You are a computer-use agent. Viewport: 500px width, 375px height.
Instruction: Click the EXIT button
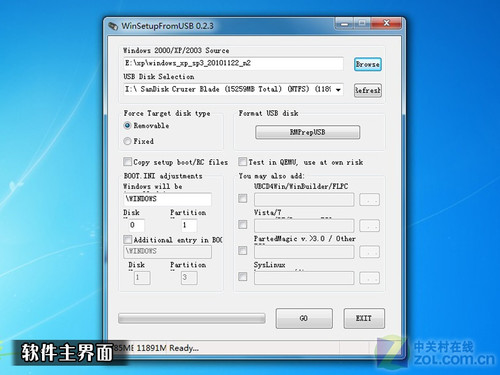click(364, 318)
